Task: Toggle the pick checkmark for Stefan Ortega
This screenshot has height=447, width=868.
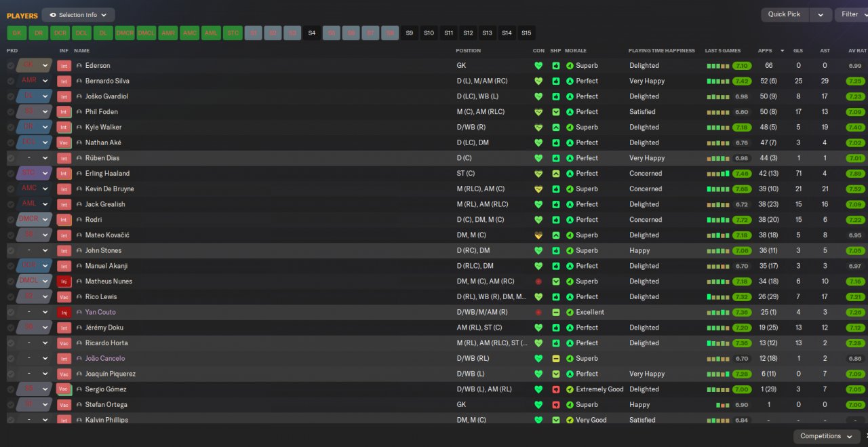Action: (x=10, y=405)
